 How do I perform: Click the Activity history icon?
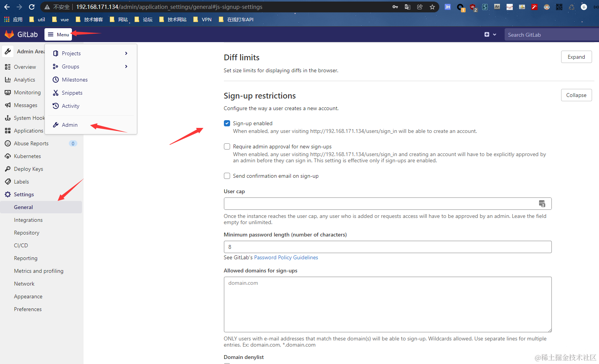tap(56, 106)
